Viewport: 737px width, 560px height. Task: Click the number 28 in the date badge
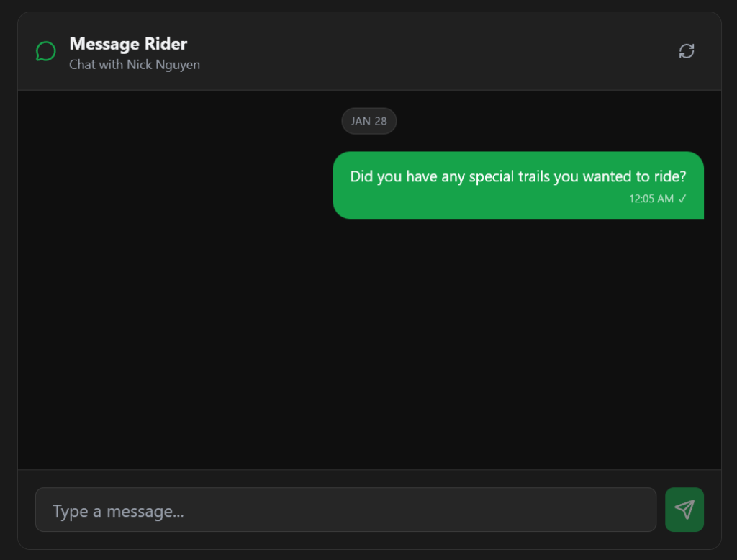pos(381,122)
